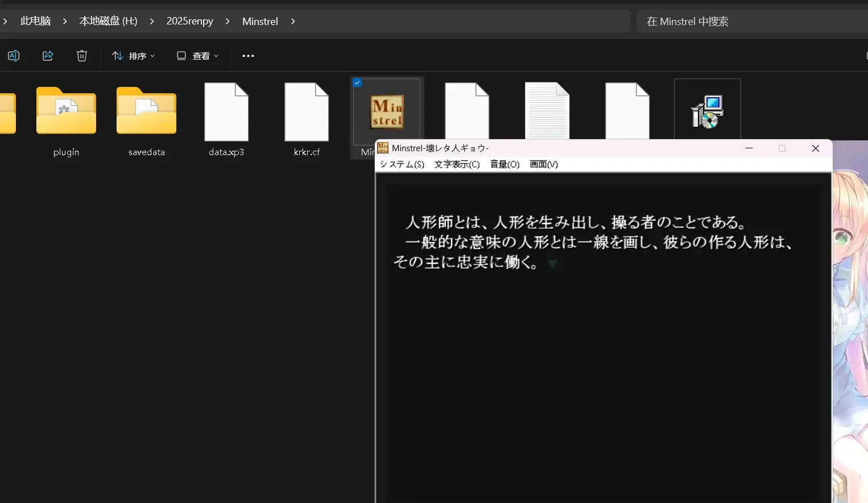Open the three-dot more options menu
The width and height of the screenshot is (868, 503).
(248, 56)
